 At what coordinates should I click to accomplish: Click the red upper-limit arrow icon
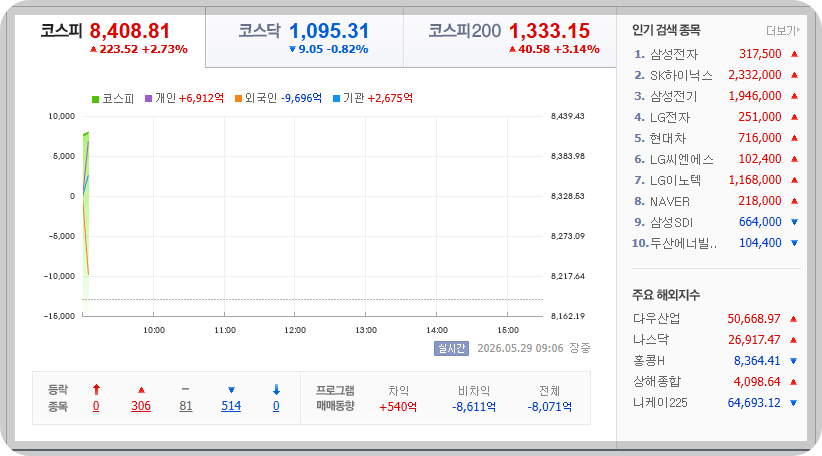(x=96, y=389)
